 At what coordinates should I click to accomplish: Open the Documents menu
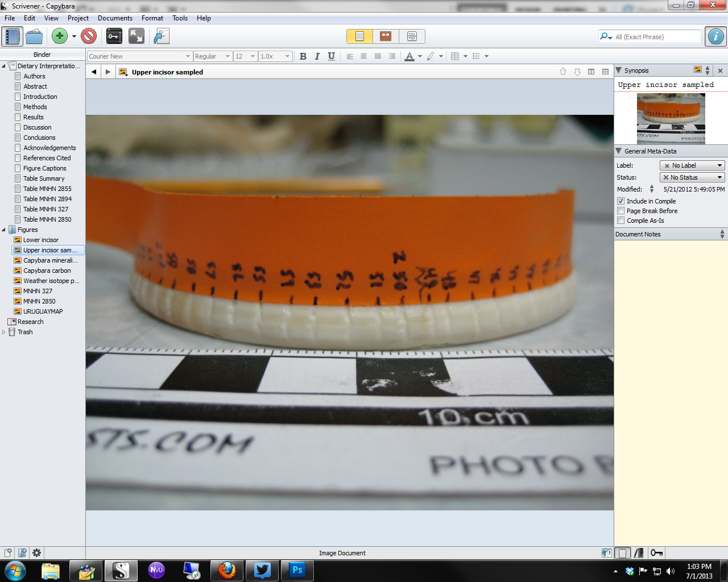115,18
